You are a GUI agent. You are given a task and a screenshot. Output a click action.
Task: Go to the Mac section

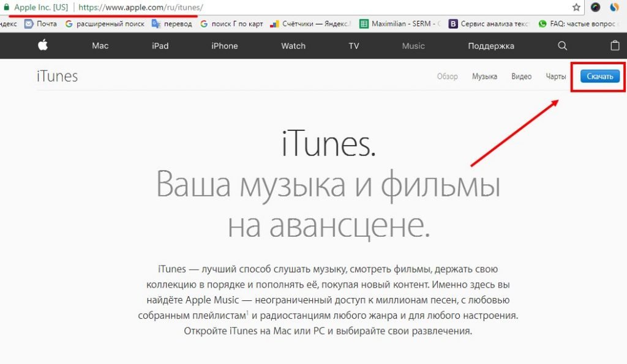pos(100,46)
